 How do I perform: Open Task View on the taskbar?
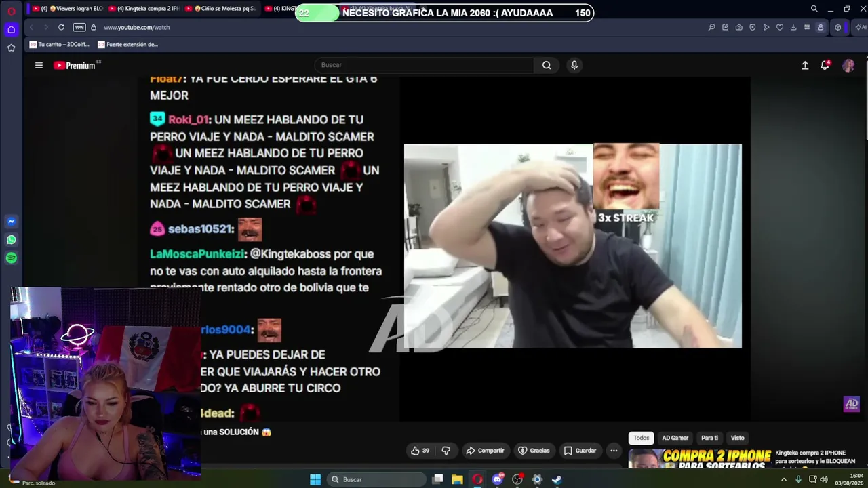point(438,479)
